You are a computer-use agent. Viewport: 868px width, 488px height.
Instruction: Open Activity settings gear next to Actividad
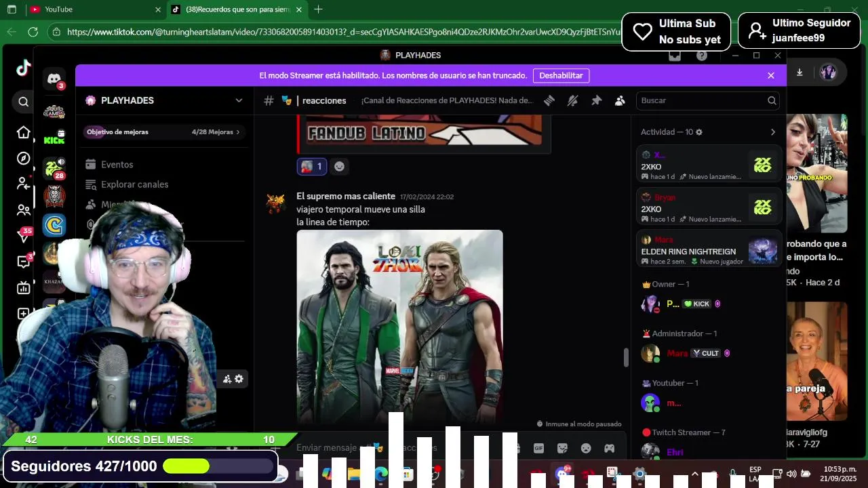(699, 132)
